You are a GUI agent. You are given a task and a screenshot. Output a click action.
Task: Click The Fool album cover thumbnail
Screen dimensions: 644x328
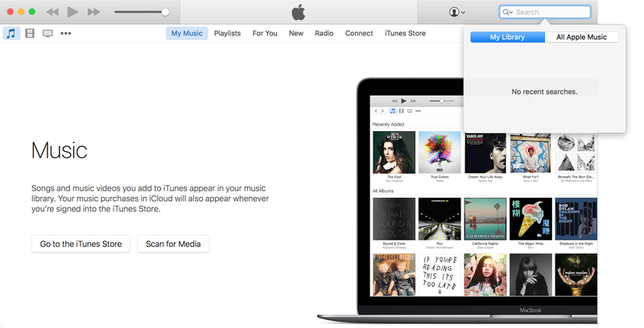(x=394, y=152)
